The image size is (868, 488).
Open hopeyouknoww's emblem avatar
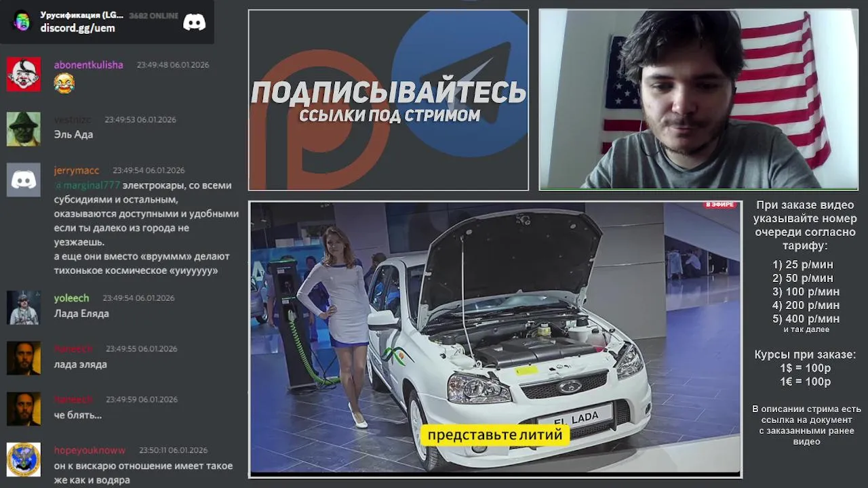(24, 460)
